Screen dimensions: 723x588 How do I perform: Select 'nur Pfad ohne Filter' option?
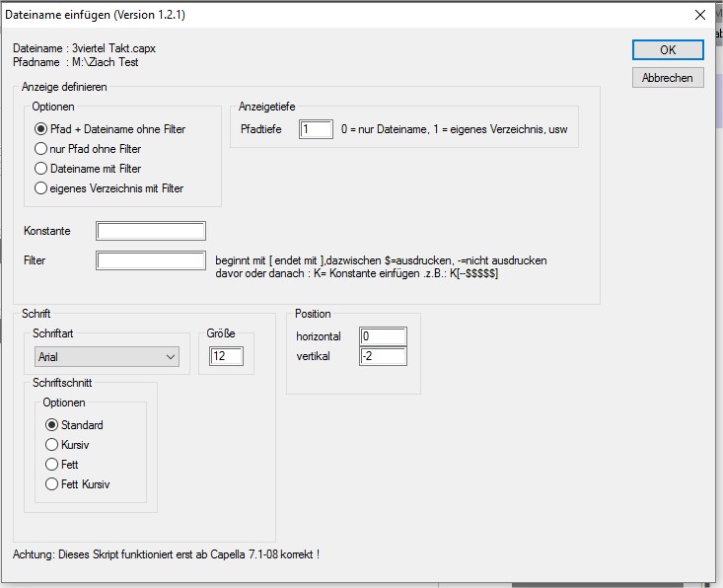41,149
